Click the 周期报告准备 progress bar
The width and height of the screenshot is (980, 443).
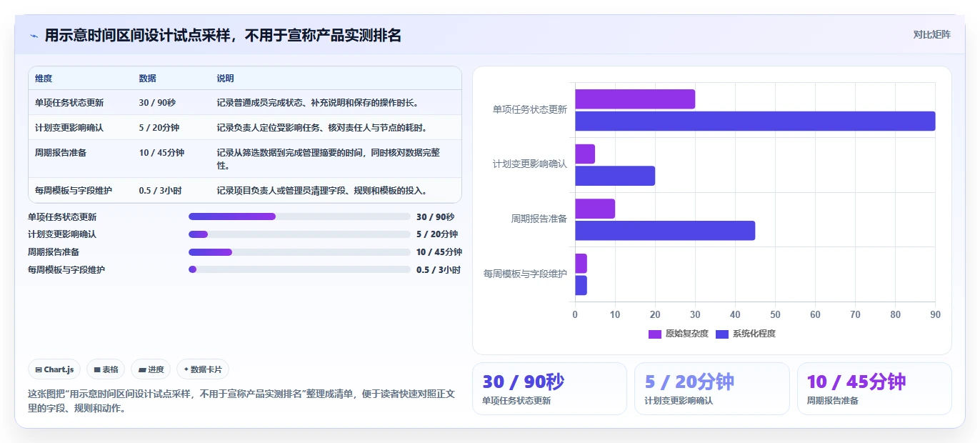point(299,252)
